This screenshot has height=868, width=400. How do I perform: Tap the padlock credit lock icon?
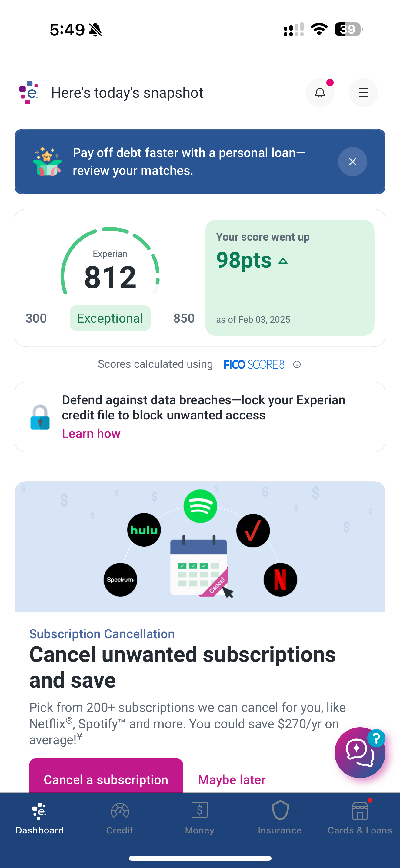40,417
